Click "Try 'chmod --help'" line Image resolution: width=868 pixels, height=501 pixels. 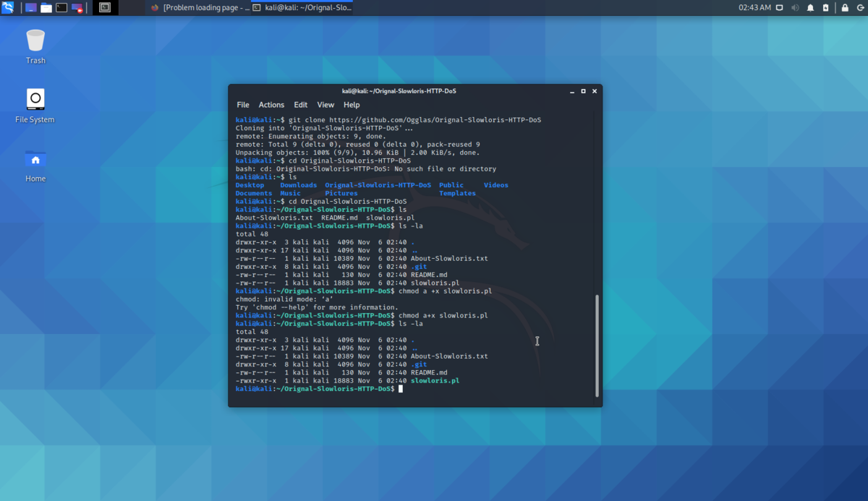point(317,307)
